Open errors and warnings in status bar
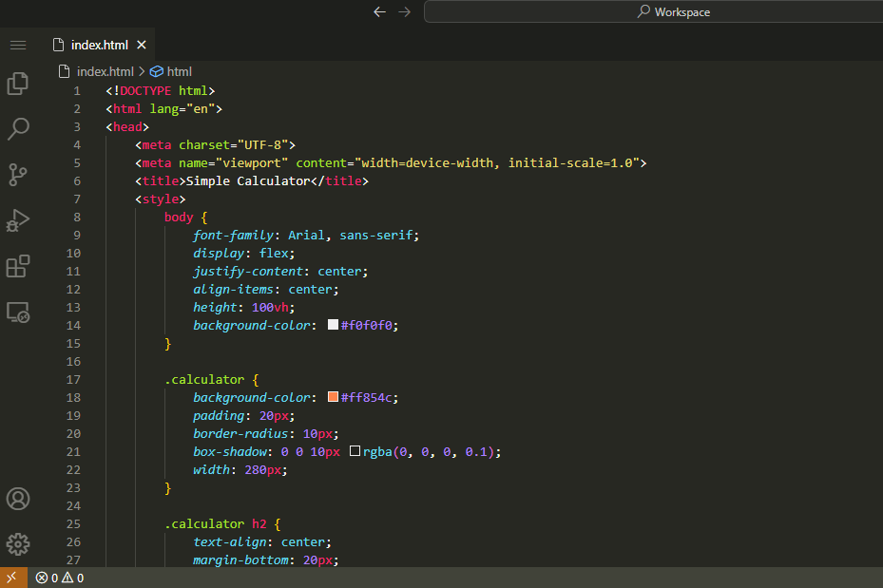Screen dimensions: 883x588 [60, 578]
